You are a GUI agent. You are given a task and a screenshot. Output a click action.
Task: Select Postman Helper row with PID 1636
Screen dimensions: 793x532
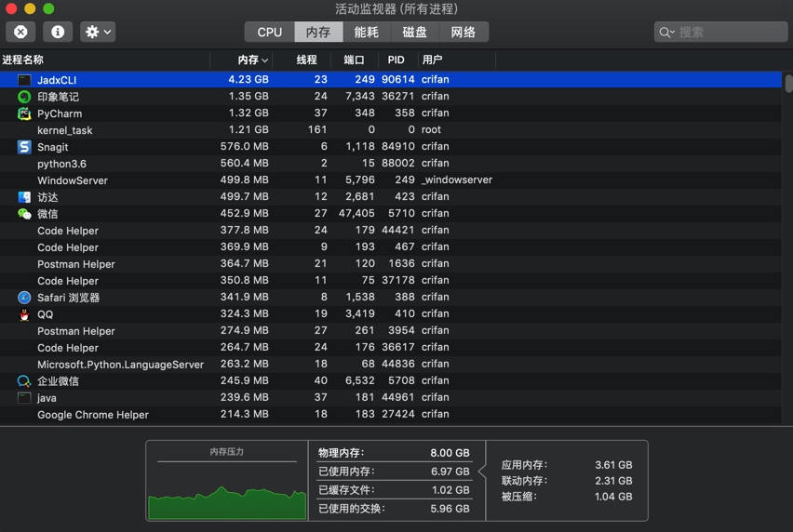point(390,263)
